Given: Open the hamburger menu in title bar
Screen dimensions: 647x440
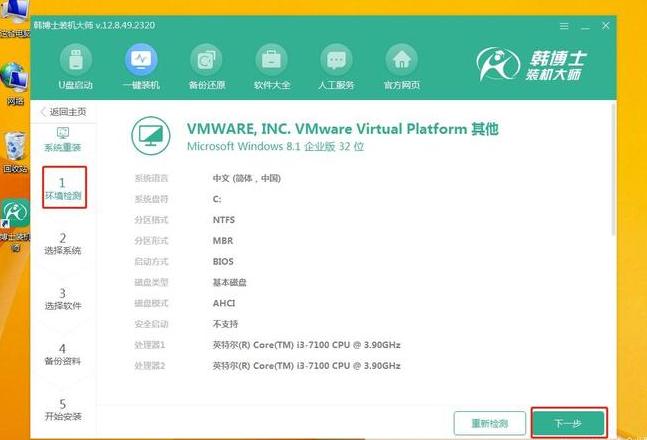Looking at the screenshot, I should click(564, 26).
